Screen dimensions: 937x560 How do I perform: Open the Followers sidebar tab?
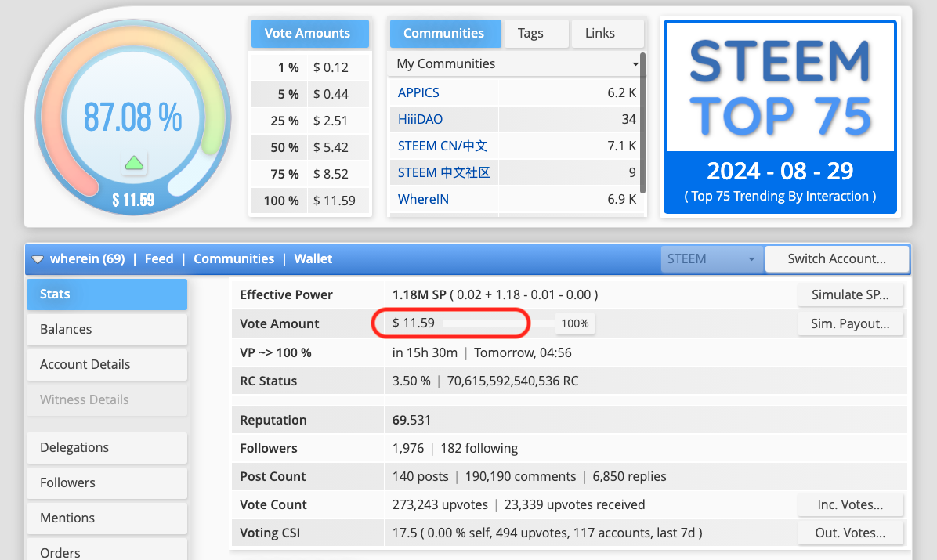(107, 483)
